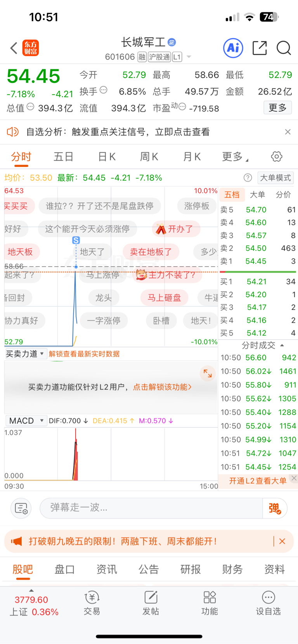Viewport: 298px width, 644px height.
Task: Select the 分价 tab
Action: (x=283, y=195)
